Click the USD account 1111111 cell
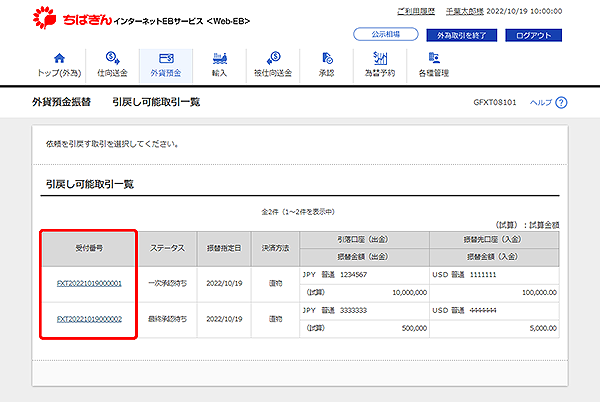This screenshot has width=600, height=402. tap(494, 275)
